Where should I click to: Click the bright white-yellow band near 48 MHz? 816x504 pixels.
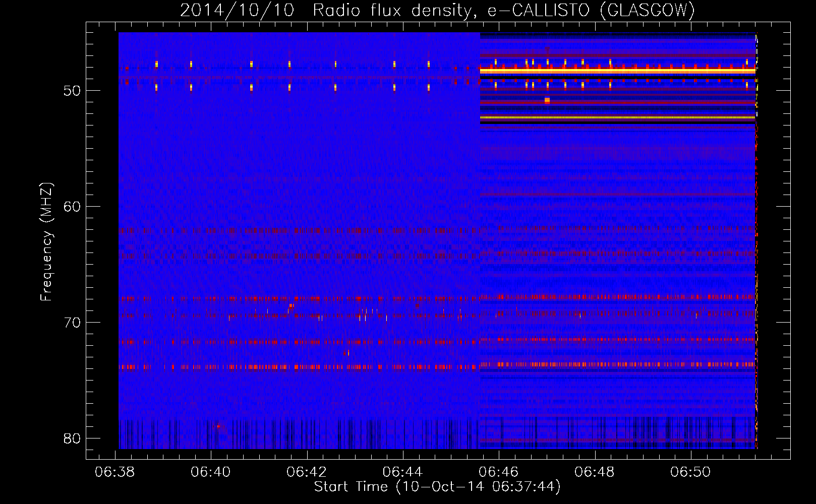pyautogui.click(x=617, y=71)
